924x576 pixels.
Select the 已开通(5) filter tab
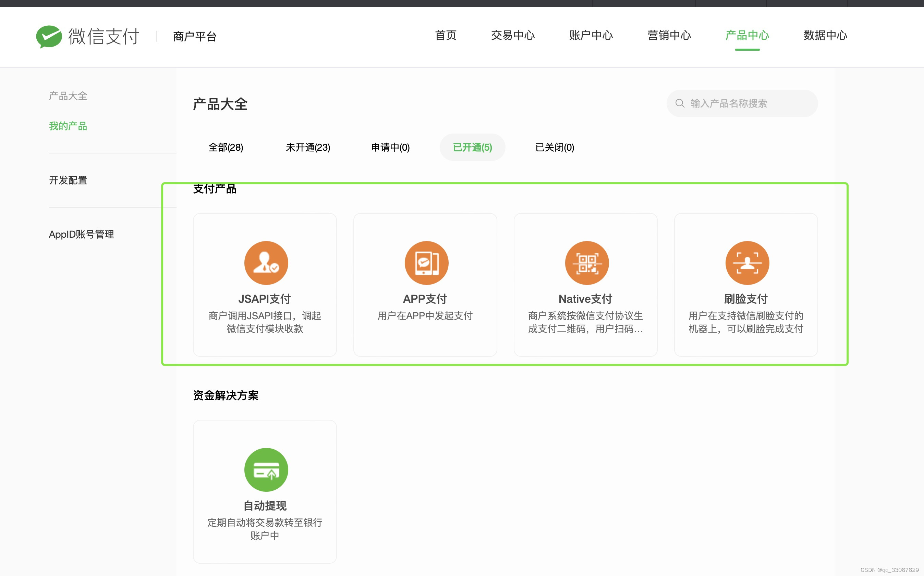pos(472,148)
